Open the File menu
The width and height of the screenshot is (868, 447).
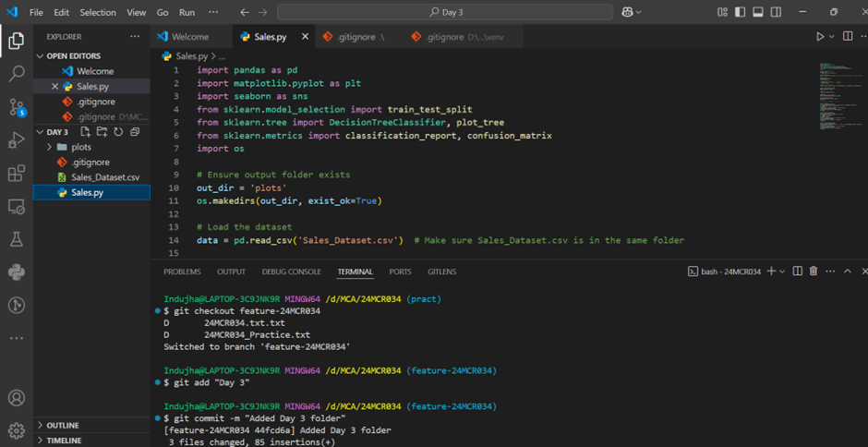coord(36,12)
